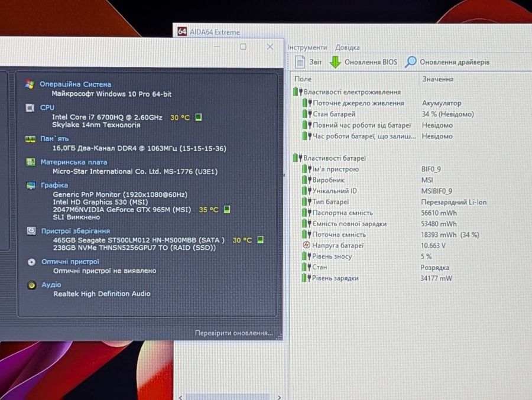The image size is (532, 400).
Task: Click the CPU chip icon
Action: (x=30, y=108)
